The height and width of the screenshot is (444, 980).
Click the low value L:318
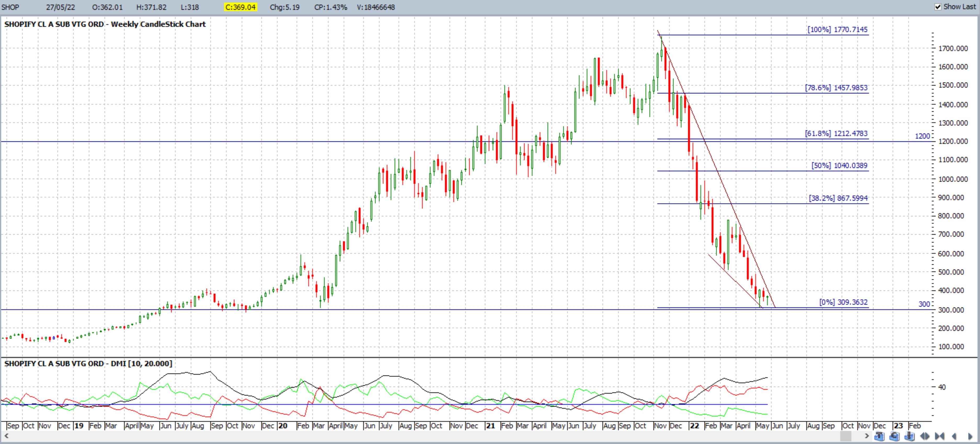coord(190,7)
